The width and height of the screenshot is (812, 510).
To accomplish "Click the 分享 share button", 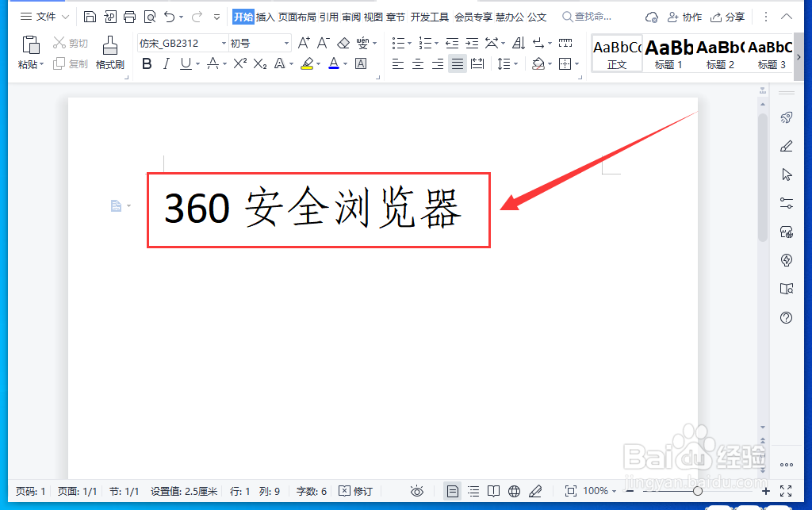I will 727,17.
